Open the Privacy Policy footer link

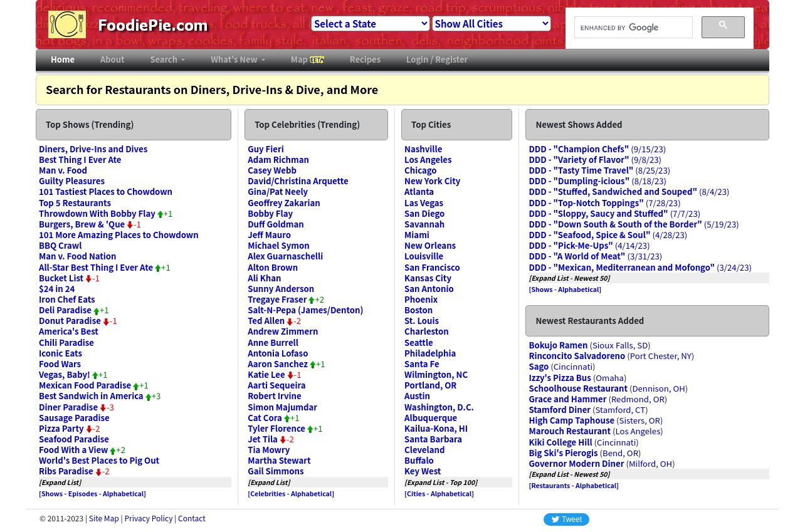tap(149, 519)
